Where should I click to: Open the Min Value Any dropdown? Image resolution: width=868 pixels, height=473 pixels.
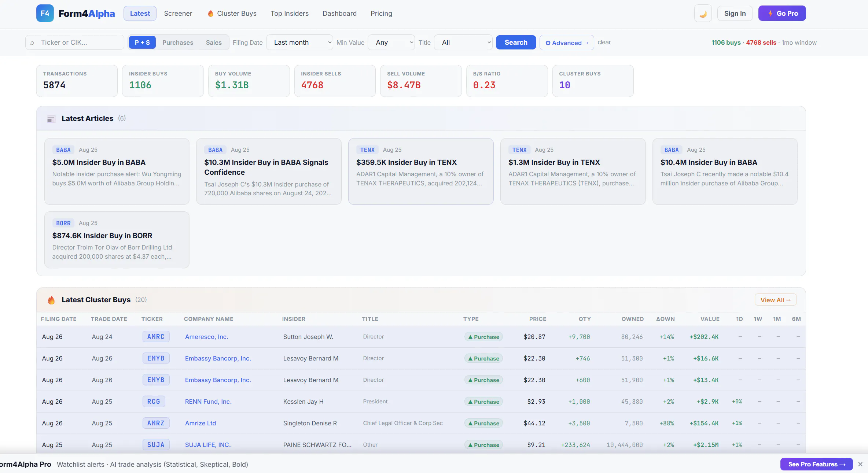tap(391, 43)
